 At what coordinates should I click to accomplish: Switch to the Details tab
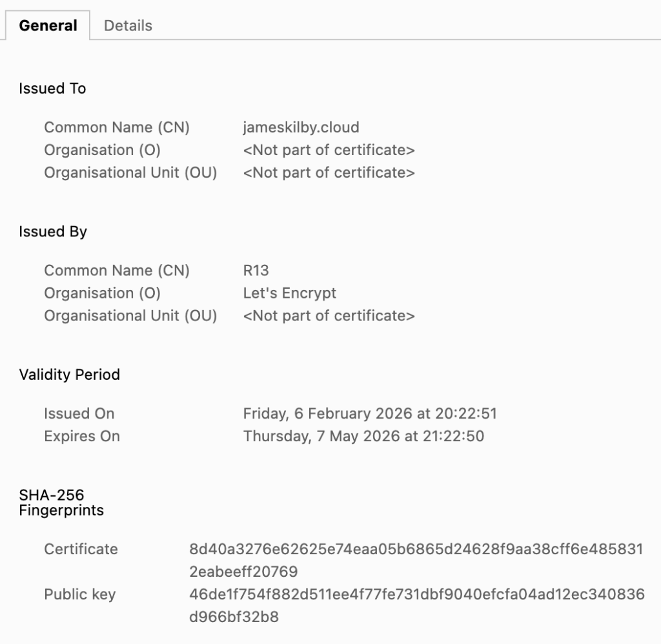coord(127,25)
